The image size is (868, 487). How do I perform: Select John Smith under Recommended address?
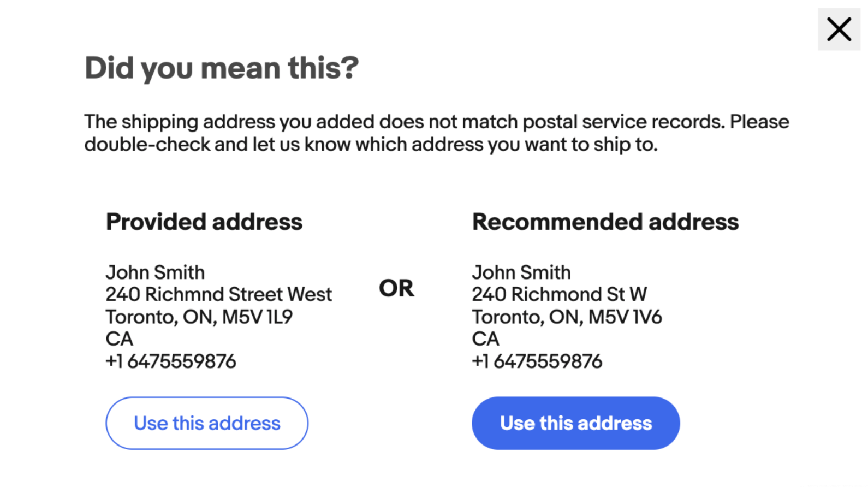(x=521, y=272)
